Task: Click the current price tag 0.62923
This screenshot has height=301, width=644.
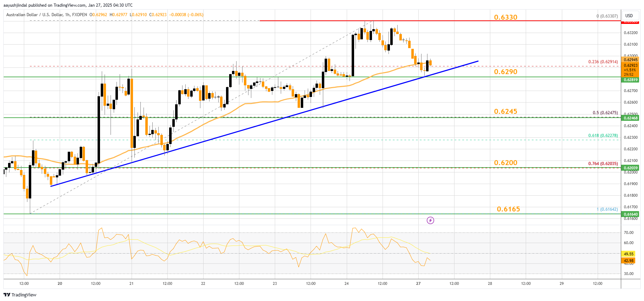Action: [631, 65]
